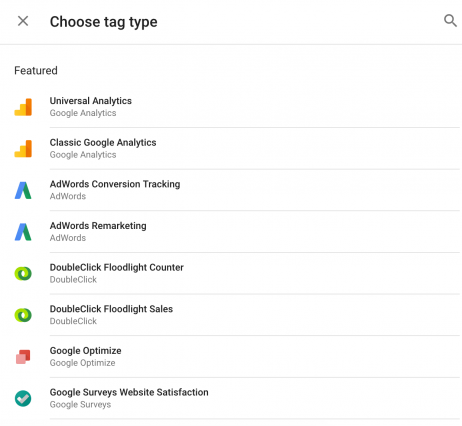Click the Universal Analytics bar chart icon
Screen dimensions: 462x426
click(x=23, y=107)
